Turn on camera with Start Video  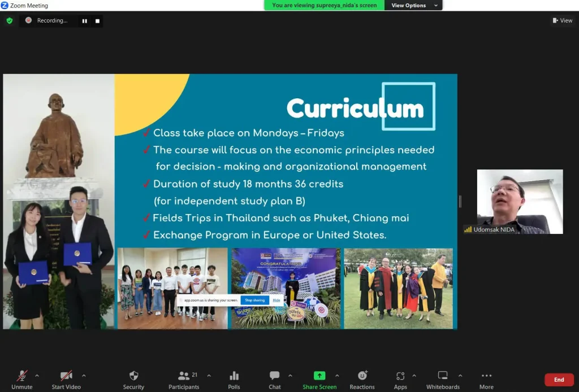tap(66, 376)
